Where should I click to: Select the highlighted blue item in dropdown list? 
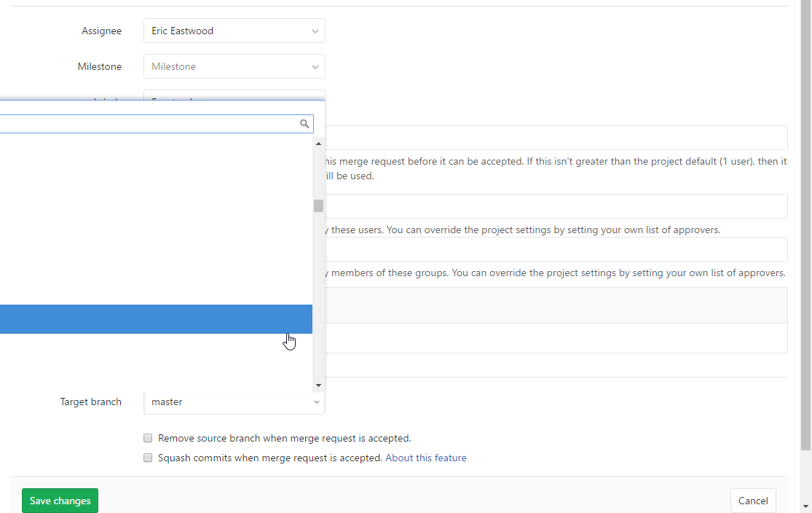[x=156, y=319]
